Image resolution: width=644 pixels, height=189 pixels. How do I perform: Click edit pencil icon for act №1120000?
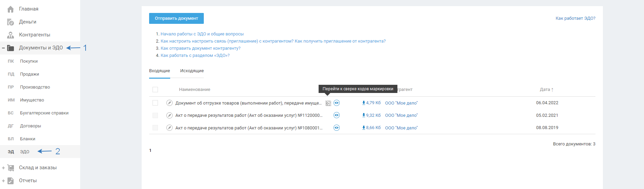(169, 115)
